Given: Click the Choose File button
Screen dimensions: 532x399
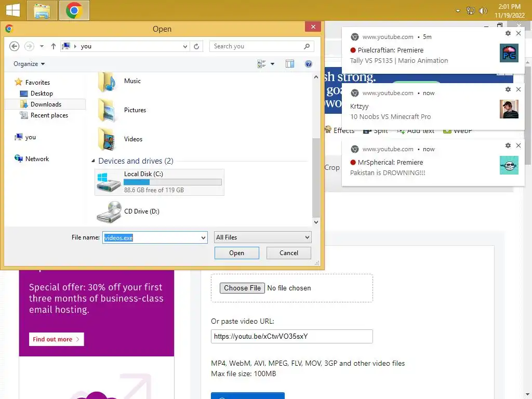Looking at the screenshot, I should pyautogui.click(x=242, y=288).
